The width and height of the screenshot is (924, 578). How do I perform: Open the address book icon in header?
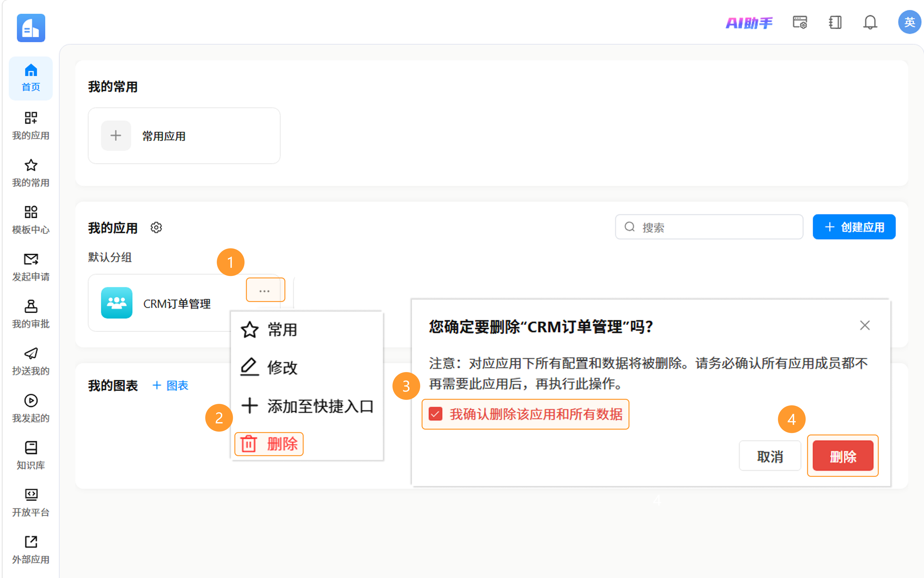point(835,23)
